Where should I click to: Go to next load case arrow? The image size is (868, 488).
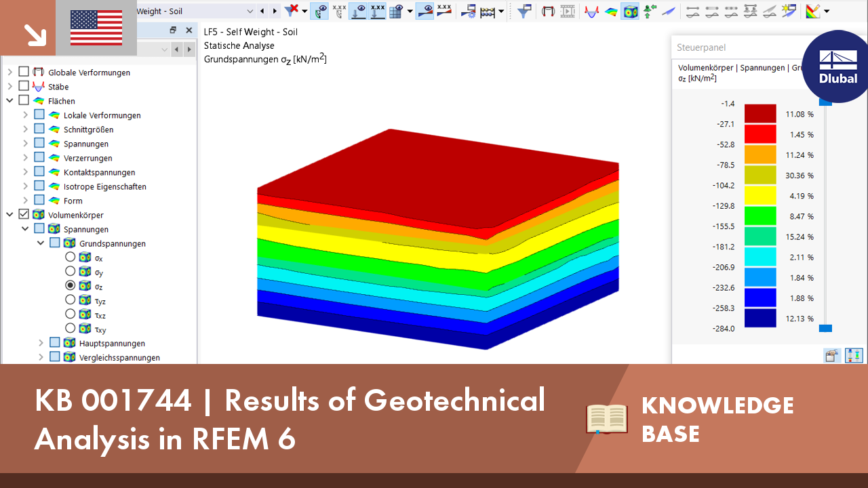coord(275,11)
